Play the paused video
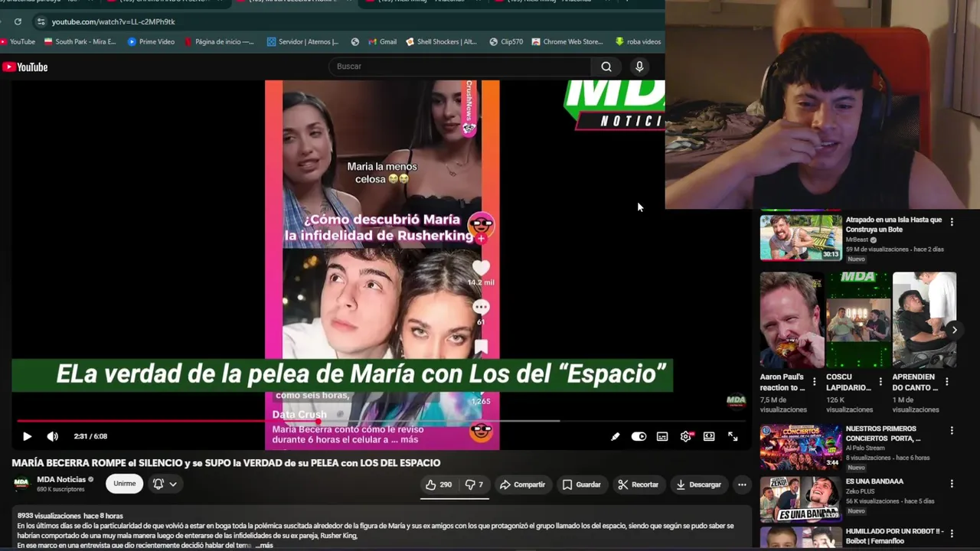Viewport: 980px width, 551px height. (27, 436)
